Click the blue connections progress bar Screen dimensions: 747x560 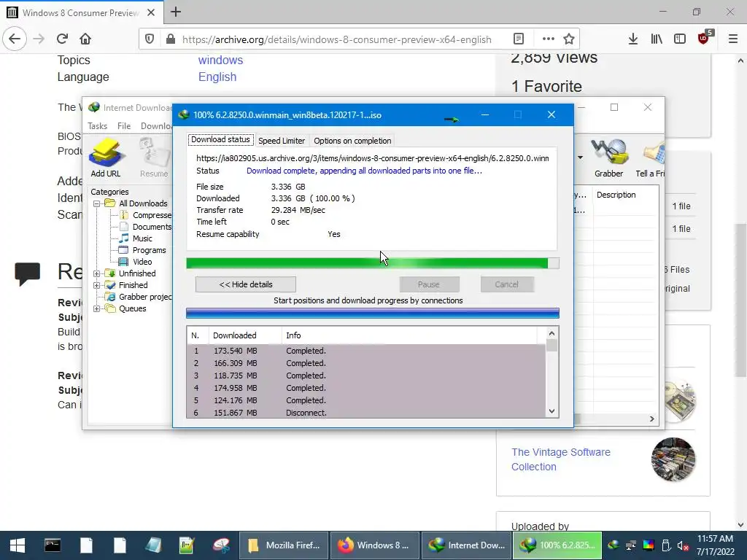click(373, 314)
